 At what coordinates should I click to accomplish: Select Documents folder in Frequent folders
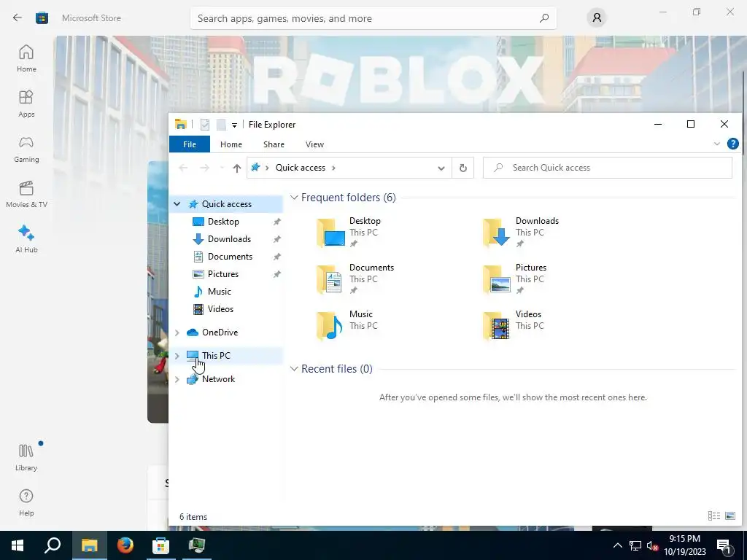355,279
